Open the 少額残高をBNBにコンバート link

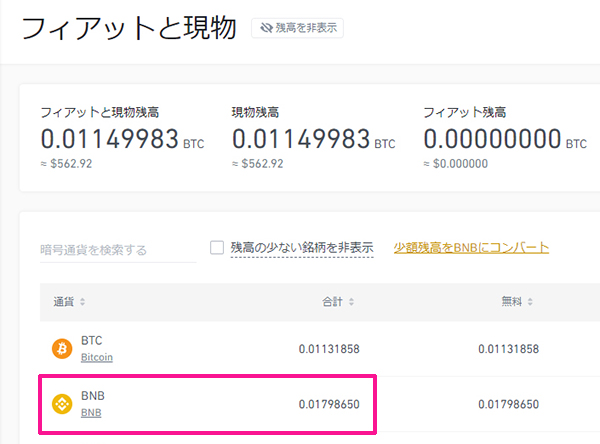point(471,248)
